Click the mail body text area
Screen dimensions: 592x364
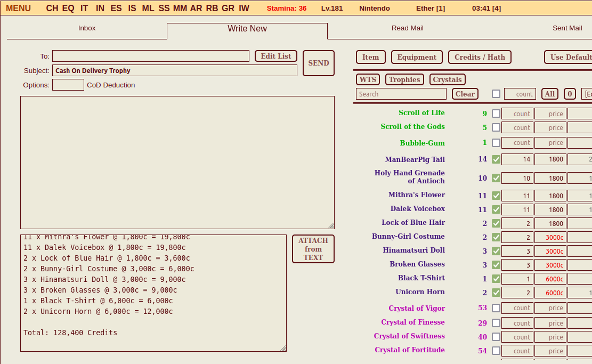[x=177, y=163]
